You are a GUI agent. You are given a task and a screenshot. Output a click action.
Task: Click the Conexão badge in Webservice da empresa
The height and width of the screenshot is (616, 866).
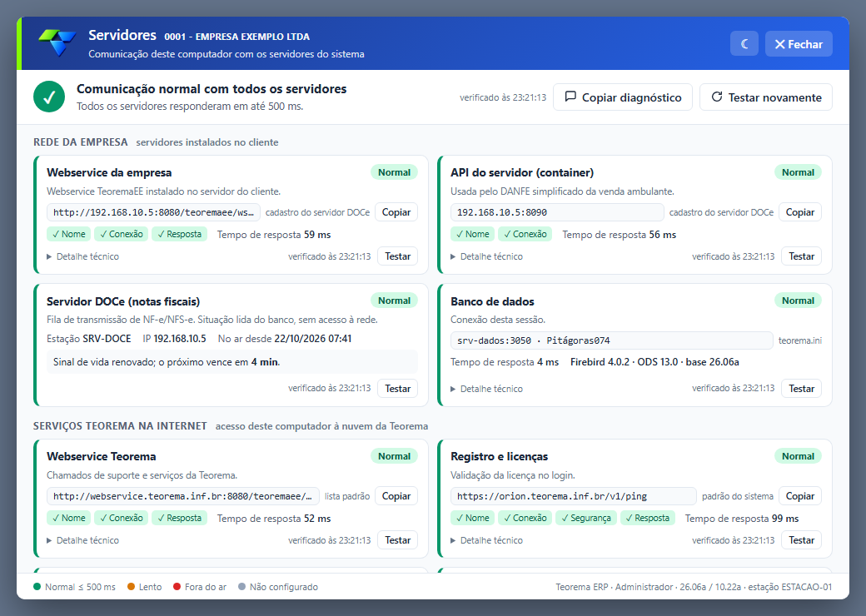tap(121, 234)
